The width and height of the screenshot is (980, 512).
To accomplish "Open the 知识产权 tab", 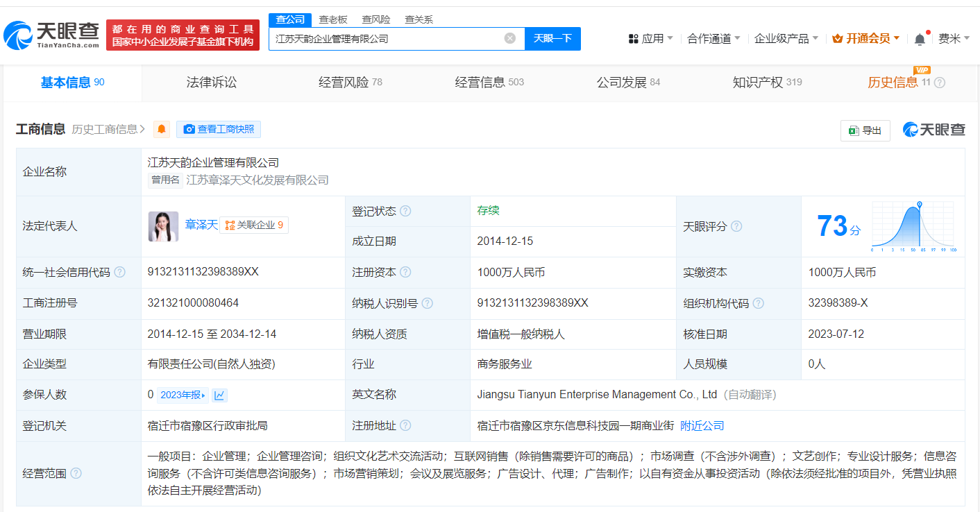I will click(767, 83).
